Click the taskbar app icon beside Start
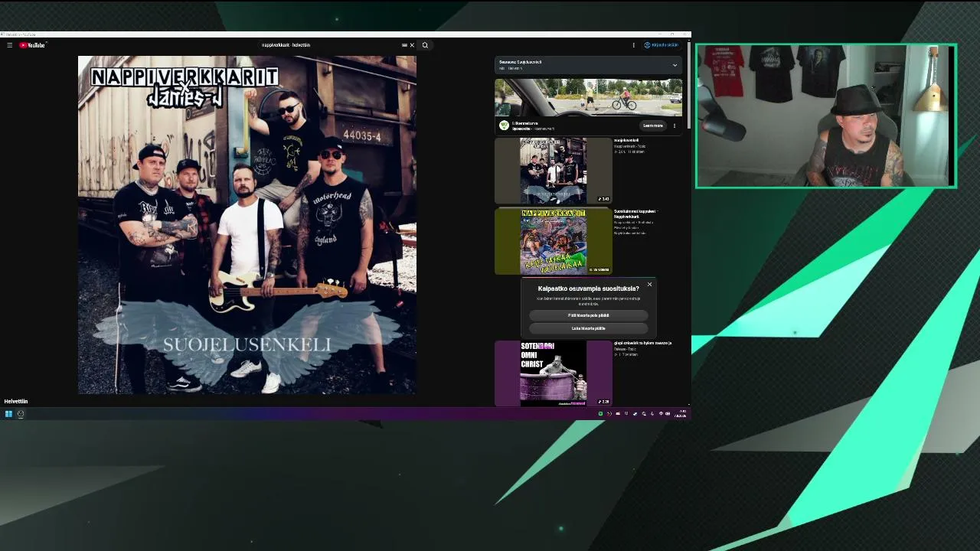This screenshot has height=551, width=980. pyautogui.click(x=21, y=414)
